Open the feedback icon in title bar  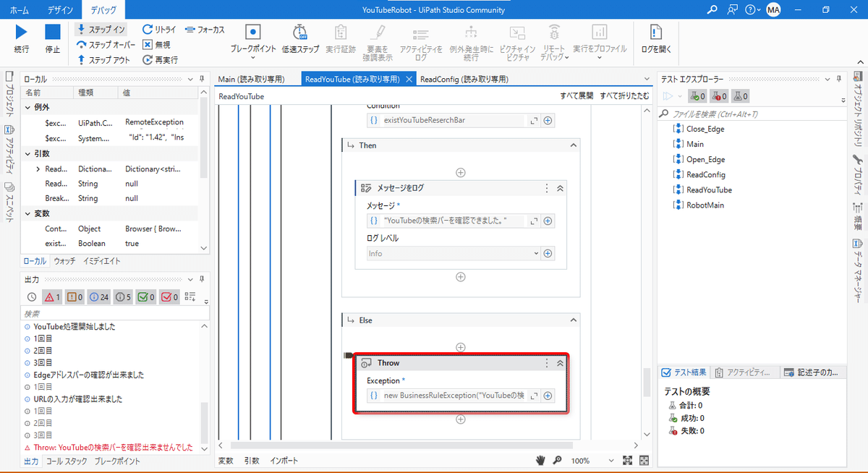[733, 9]
